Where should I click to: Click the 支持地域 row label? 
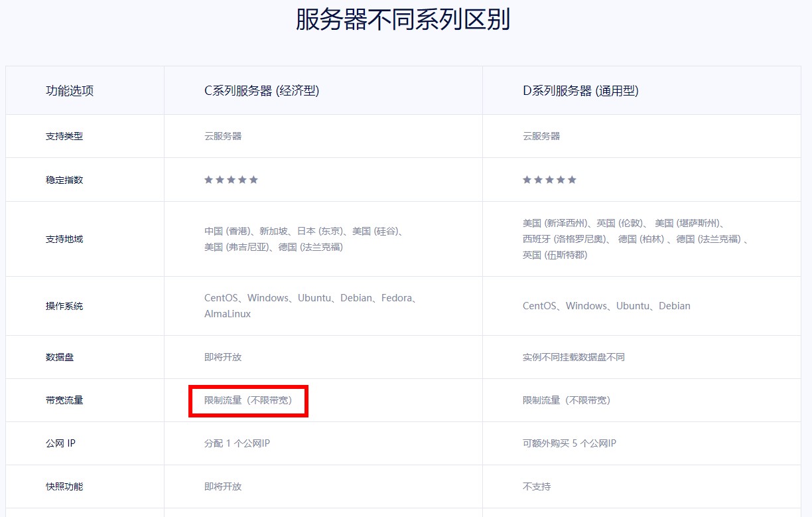[64, 239]
